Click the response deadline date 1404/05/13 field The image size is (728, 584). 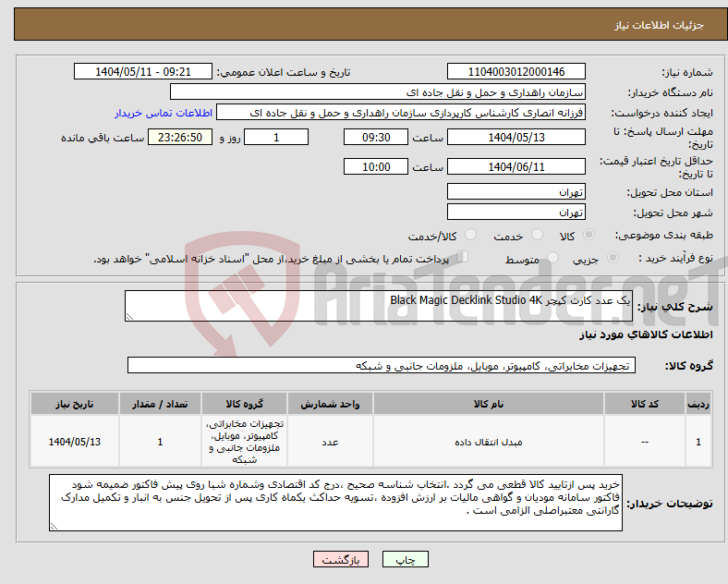516,137
